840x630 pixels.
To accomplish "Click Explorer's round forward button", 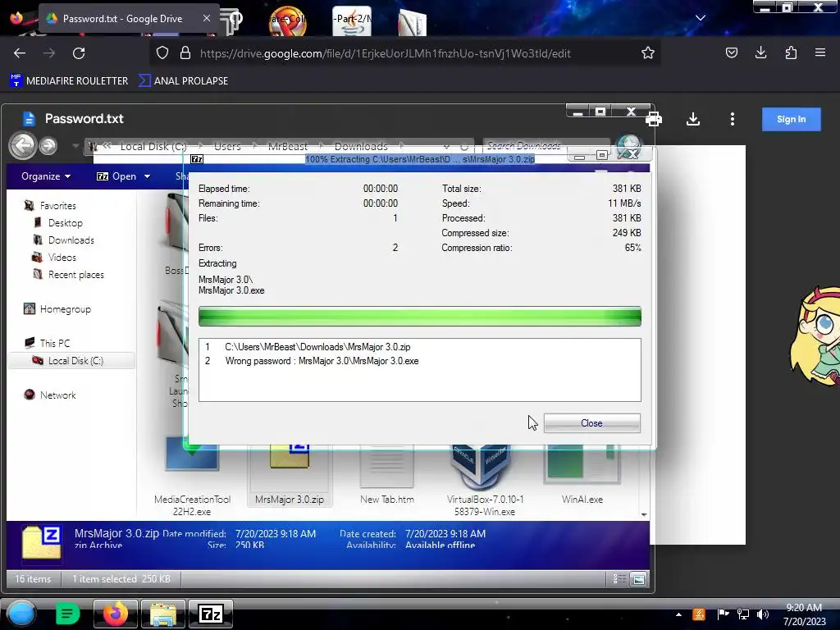I will pyautogui.click(x=48, y=146).
